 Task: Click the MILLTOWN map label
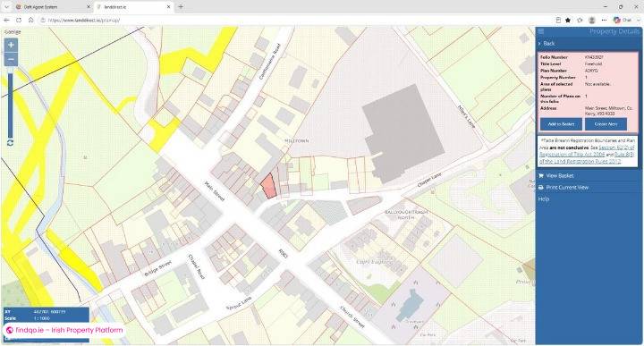pos(297,140)
